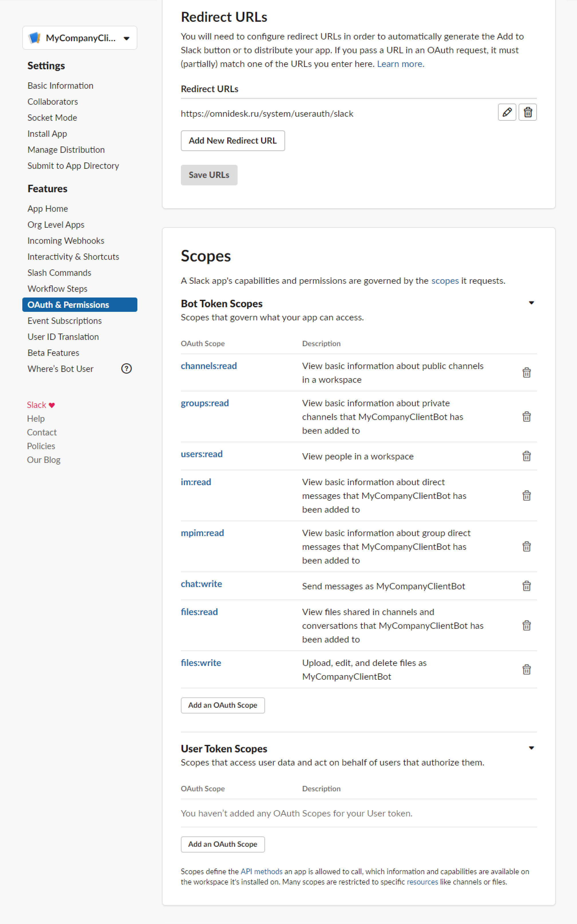Click the Save URLs button
The height and width of the screenshot is (924, 577).
click(x=209, y=175)
